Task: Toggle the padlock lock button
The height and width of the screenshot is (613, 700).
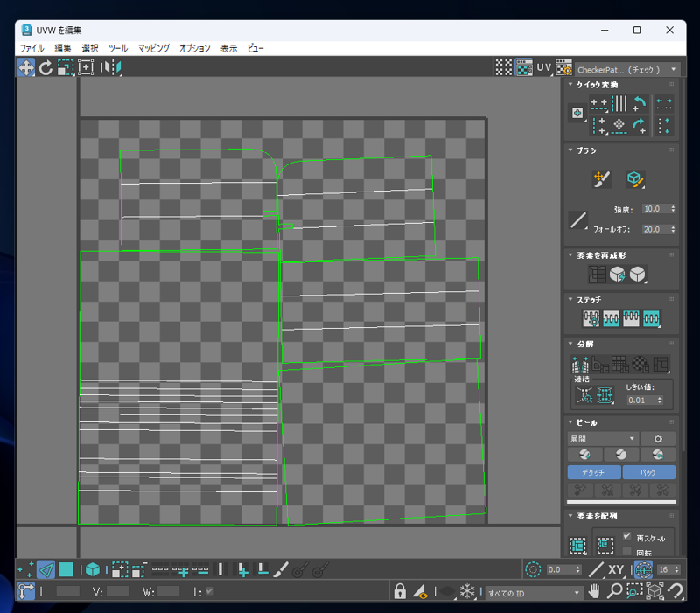Action: point(400,592)
